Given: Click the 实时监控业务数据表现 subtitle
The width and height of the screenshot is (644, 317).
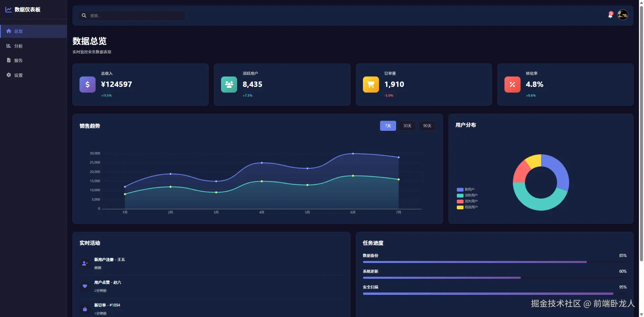Looking at the screenshot, I should (x=92, y=52).
